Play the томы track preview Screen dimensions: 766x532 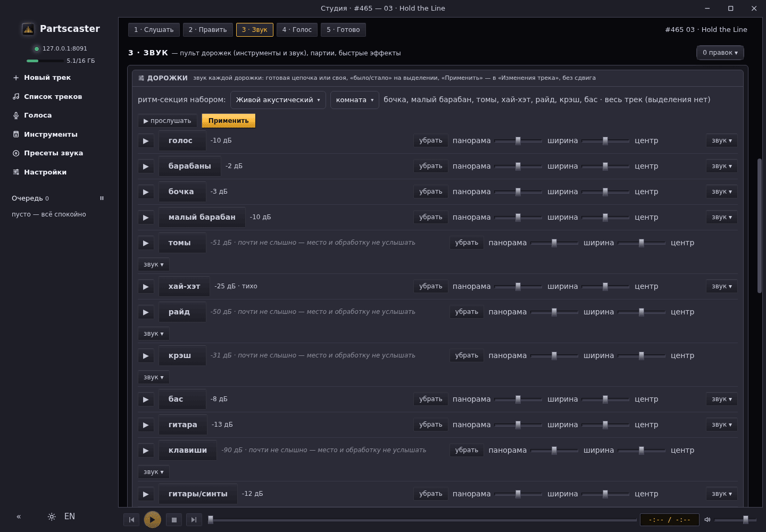[146, 243]
